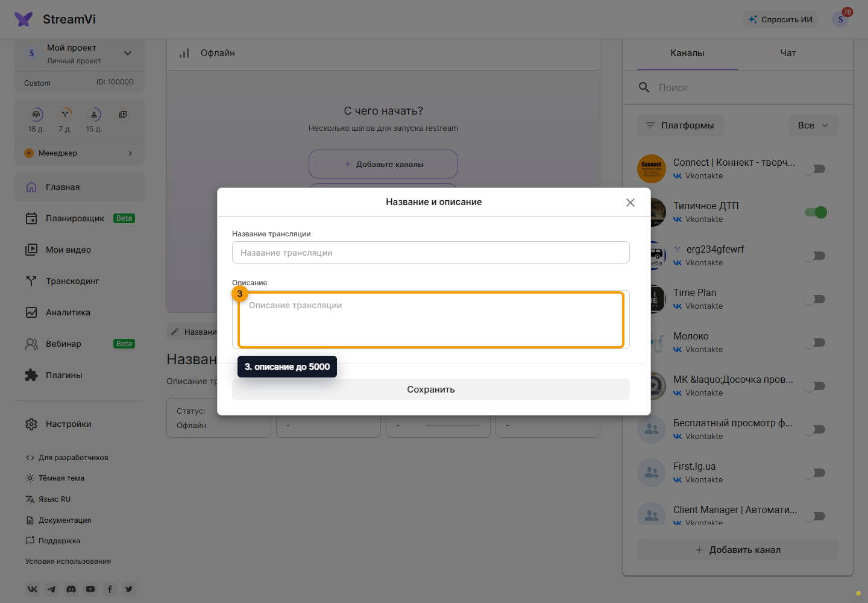Open the VK social link icon

pos(33,589)
